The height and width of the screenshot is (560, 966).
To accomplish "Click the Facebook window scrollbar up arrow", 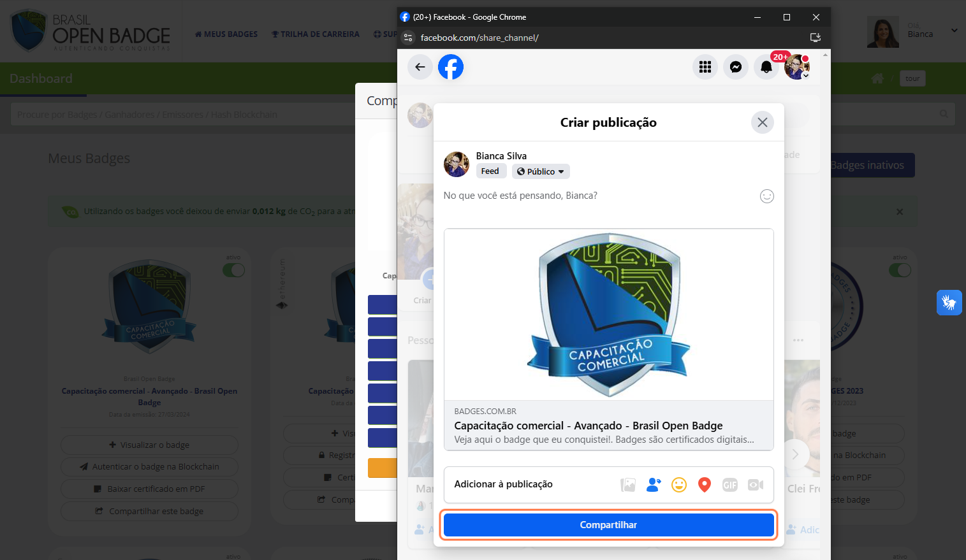I will [826, 55].
